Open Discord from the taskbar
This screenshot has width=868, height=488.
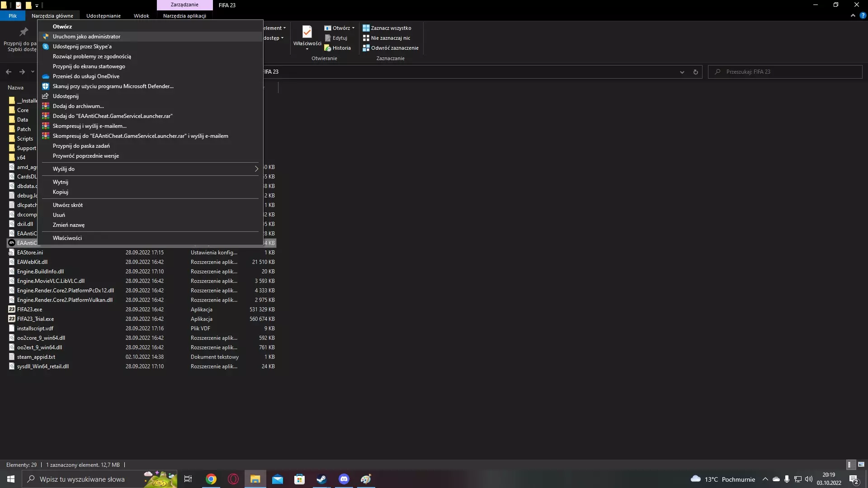coord(344,479)
